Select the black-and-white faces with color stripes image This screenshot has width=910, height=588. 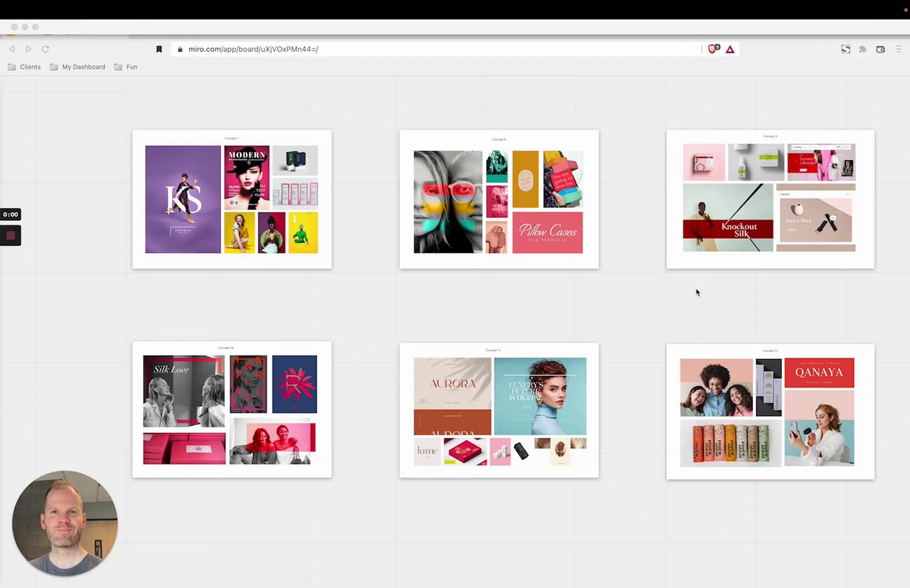(x=448, y=202)
